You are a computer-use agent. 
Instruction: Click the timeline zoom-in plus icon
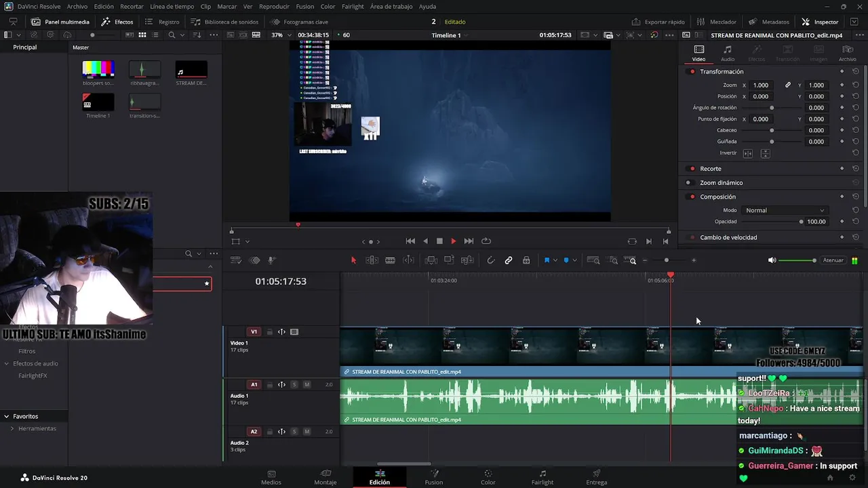coord(693,260)
